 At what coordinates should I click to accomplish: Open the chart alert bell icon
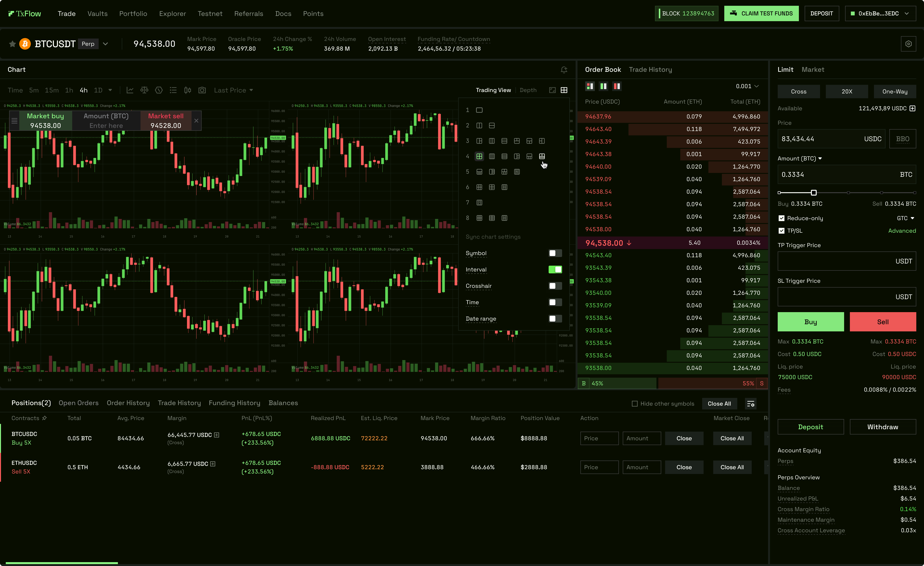tap(564, 70)
